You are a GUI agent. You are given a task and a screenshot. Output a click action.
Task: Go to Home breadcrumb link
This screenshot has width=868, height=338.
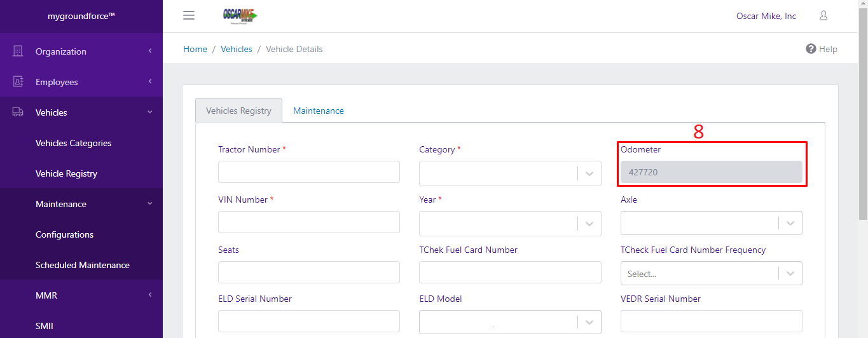pos(195,49)
